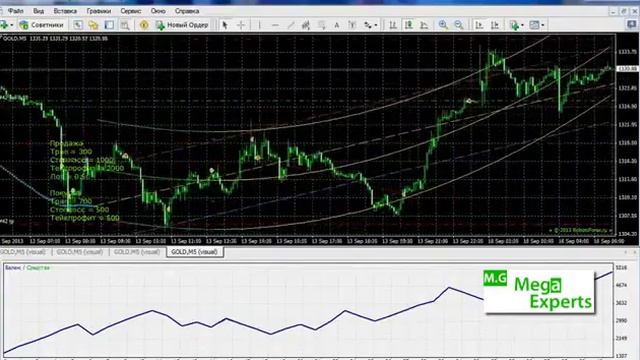Click the inner minimize window button
The height and width of the screenshot is (360, 640).
click(x=613, y=12)
